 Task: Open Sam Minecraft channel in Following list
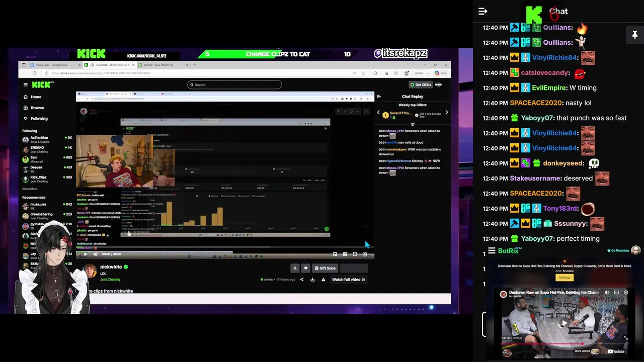click(x=48, y=159)
